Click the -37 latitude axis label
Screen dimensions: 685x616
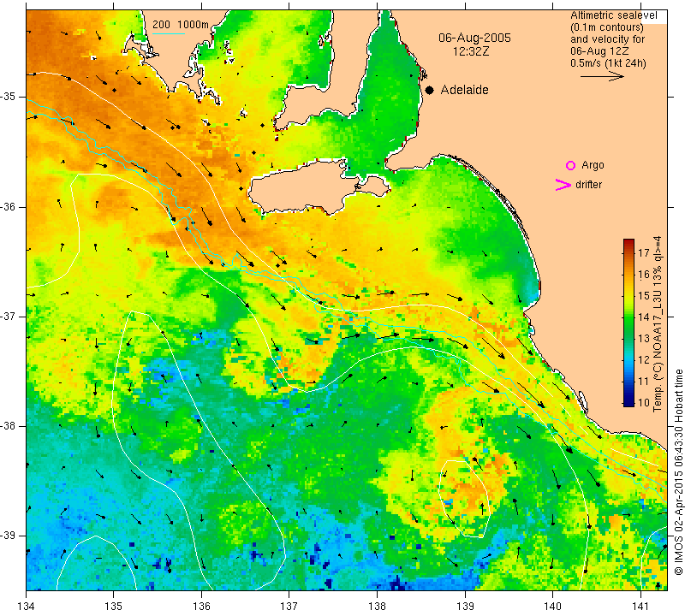click(9, 316)
